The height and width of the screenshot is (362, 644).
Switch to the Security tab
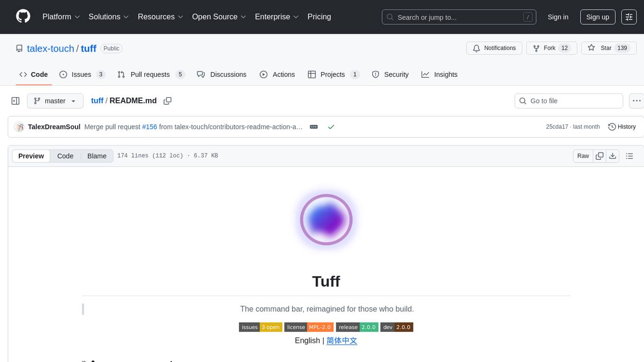(390, 74)
